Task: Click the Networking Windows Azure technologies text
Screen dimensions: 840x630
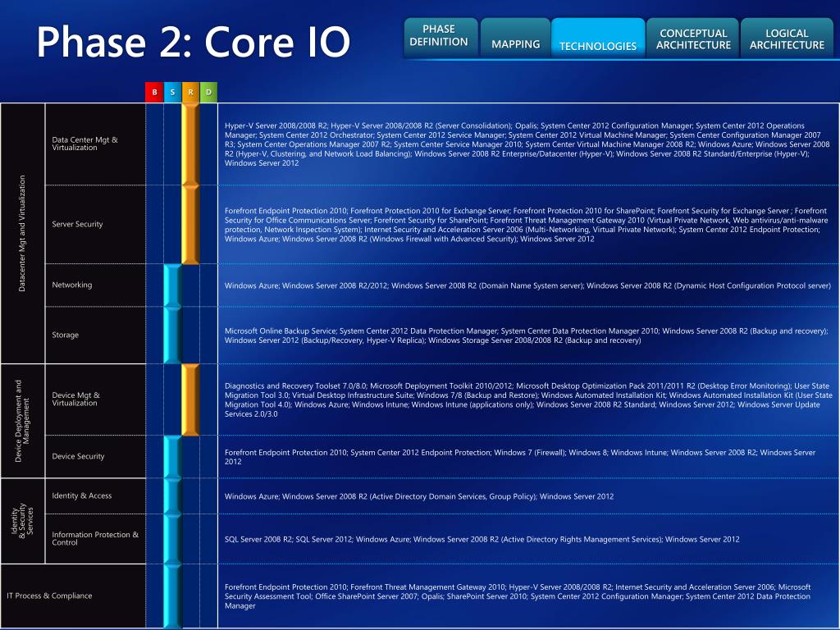Action: coord(527,285)
